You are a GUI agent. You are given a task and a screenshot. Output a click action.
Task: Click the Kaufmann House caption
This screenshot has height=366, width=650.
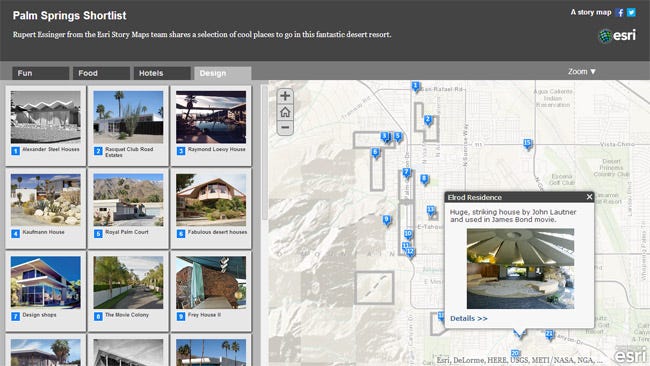click(x=44, y=232)
